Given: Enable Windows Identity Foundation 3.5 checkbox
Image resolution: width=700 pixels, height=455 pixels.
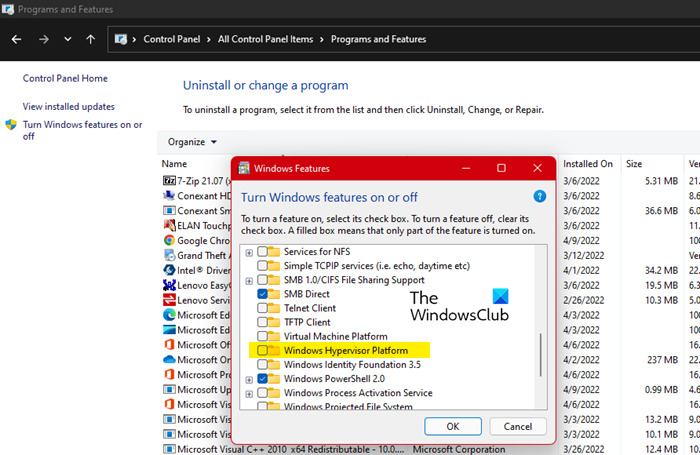Looking at the screenshot, I should (x=262, y=365).
